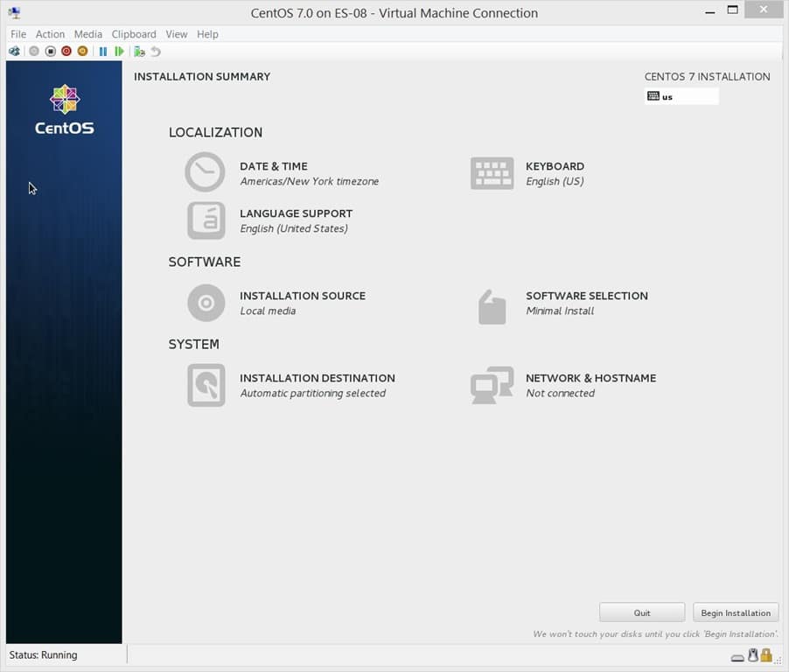Save the virtual machine state icon
Image resolution: width=789 pixels, height=672 pixels.
(x=81, y=51)
